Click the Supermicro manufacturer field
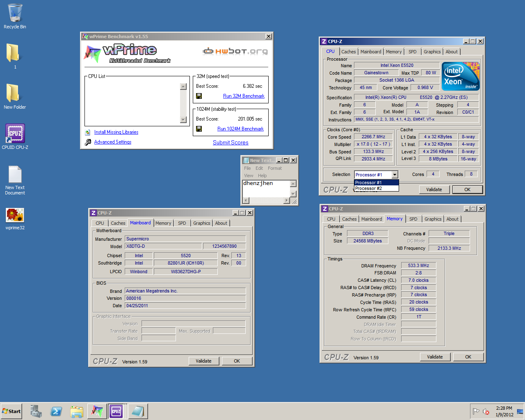Viewport: 525px width, 420px height. [x=185, y=239]
